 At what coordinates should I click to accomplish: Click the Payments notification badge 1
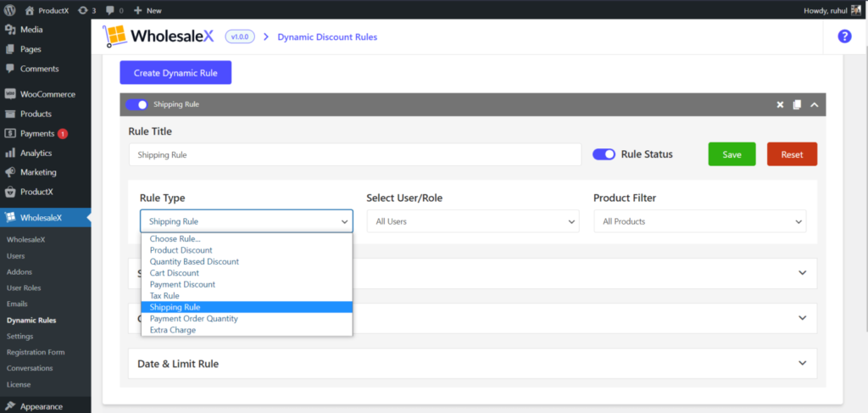(x=63, y=133)
